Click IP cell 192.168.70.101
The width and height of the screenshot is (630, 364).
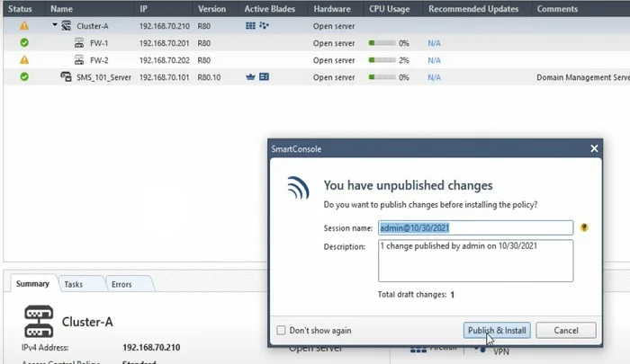[164, 77]
